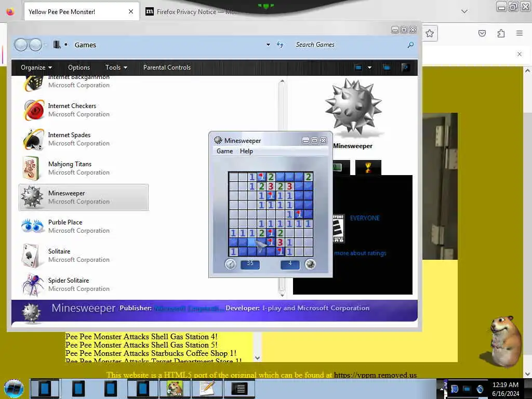Click the 12:19 AM taskbar clock
Screen dimensions: 532x399
point(505,385)
